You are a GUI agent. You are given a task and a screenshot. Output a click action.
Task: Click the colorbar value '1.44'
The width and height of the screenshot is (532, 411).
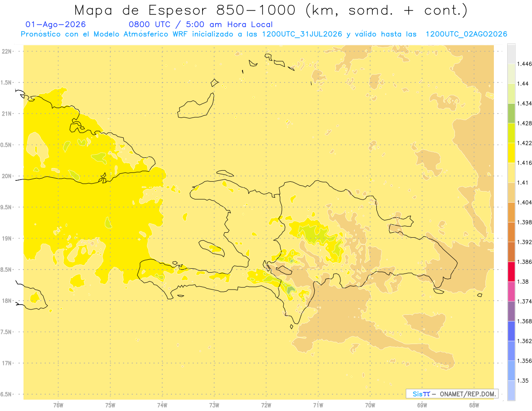pos(523,84)
